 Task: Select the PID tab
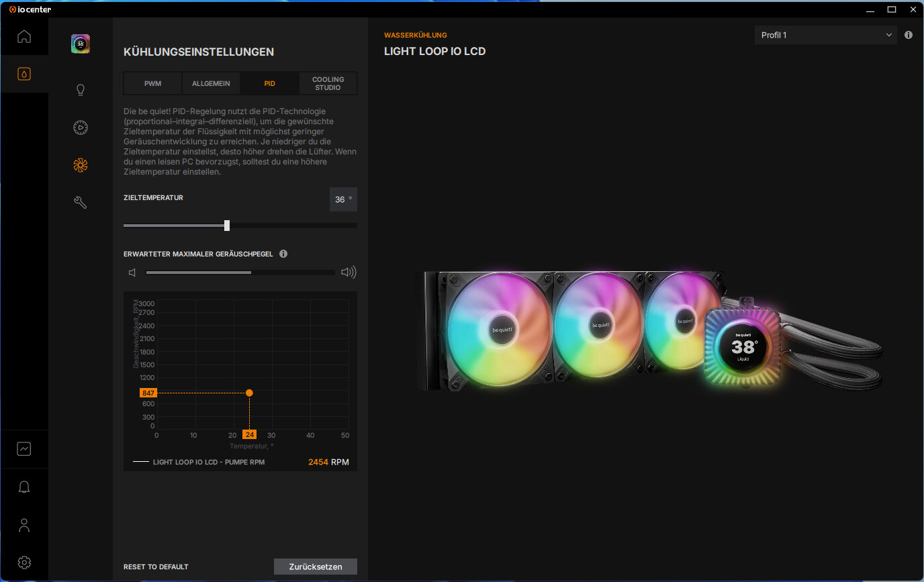(x=269, y=84)
